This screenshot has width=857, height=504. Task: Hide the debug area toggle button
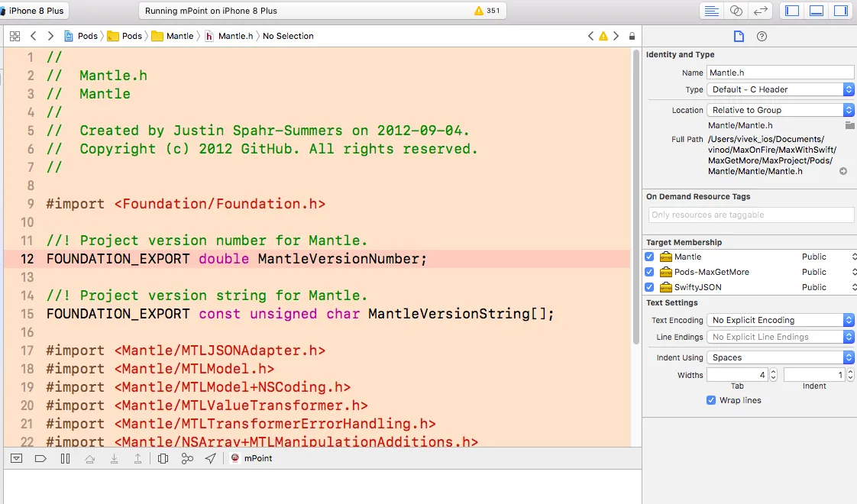coord(16,459)
